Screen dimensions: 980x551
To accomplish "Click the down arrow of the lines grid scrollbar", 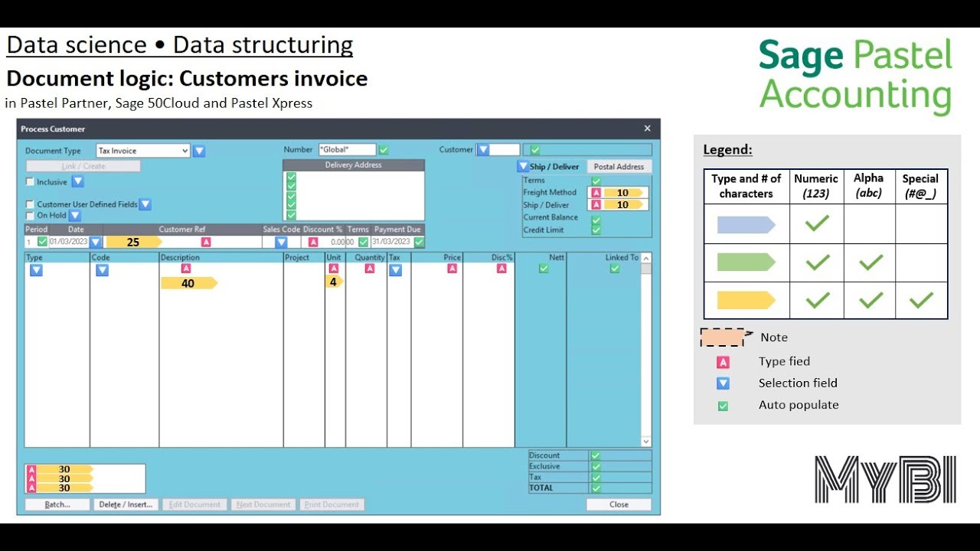I will (646, 442).
